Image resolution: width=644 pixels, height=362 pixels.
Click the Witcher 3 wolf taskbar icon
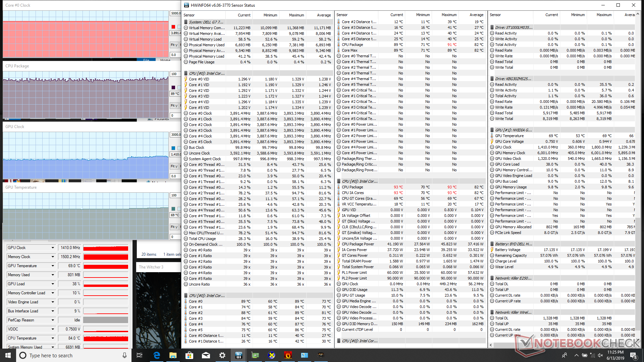(321, 355)
